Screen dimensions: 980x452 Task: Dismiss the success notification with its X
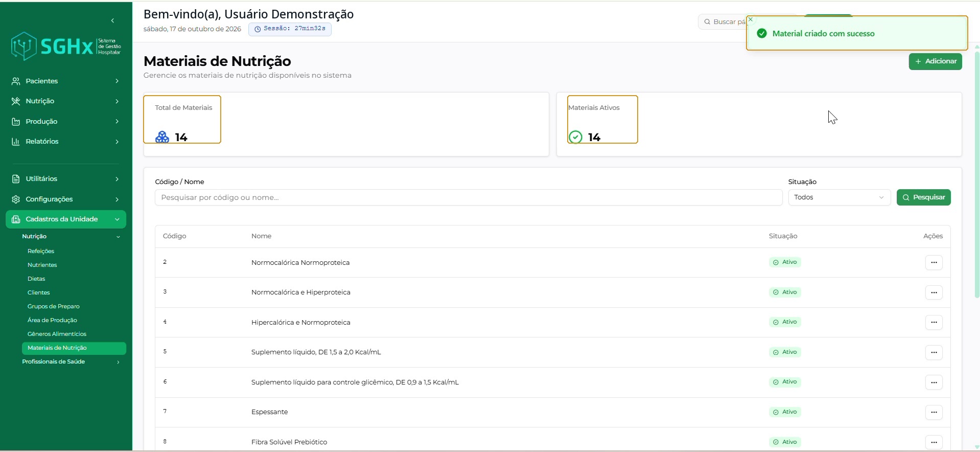[751, 19]
